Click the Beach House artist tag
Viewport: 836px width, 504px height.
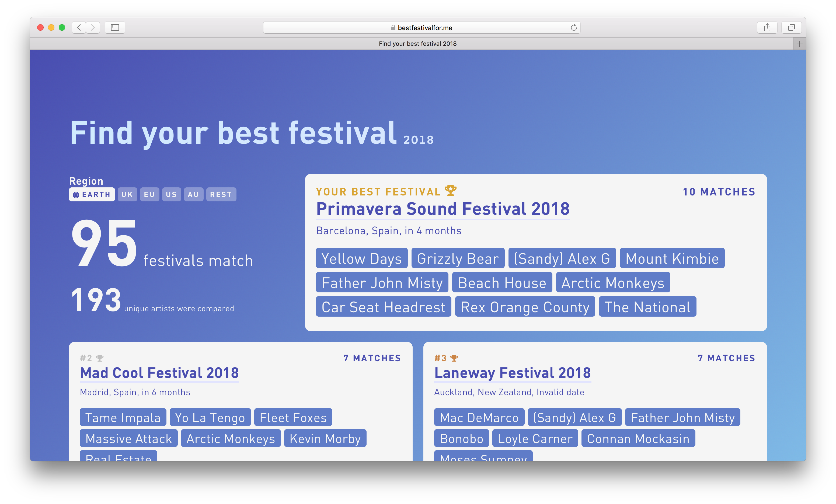click(x=502, y=282)
